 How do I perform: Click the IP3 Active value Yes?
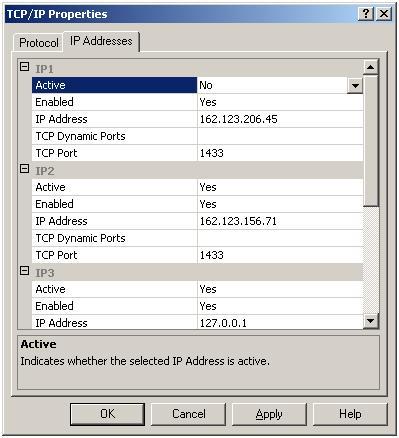[208, 289]
